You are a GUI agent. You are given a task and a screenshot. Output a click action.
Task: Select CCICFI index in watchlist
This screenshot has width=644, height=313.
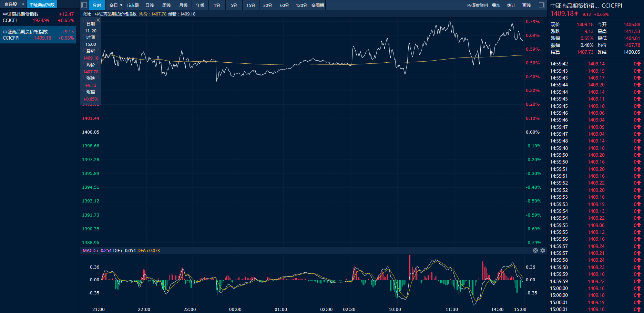pyautogui.click(x=38, y=17)
